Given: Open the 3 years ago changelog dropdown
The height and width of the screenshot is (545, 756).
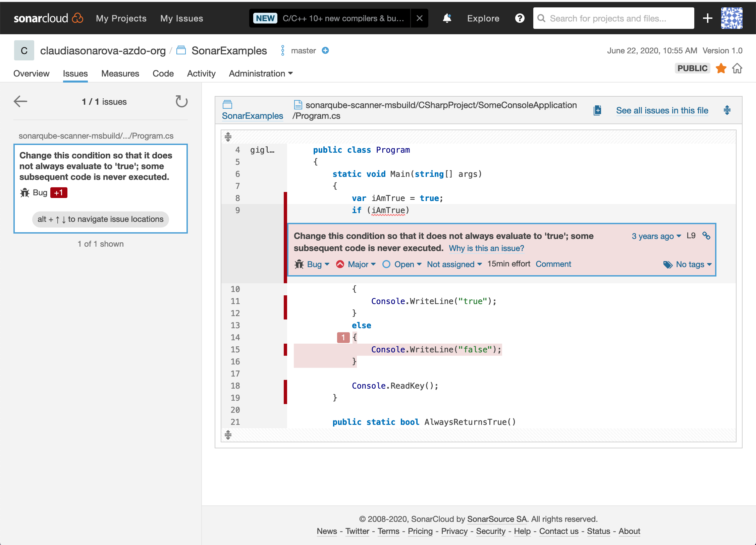Looking at the screenshot, I should point(656,236).
